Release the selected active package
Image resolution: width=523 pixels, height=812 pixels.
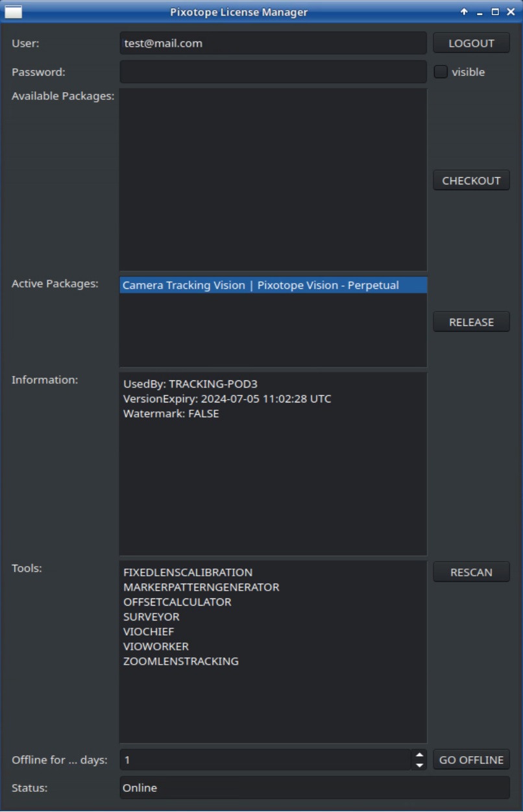471,322
